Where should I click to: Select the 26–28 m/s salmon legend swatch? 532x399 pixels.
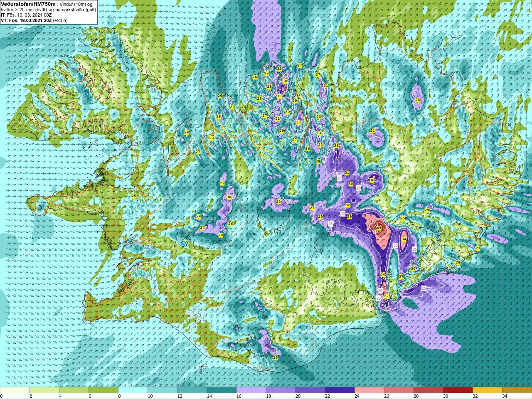399,390
